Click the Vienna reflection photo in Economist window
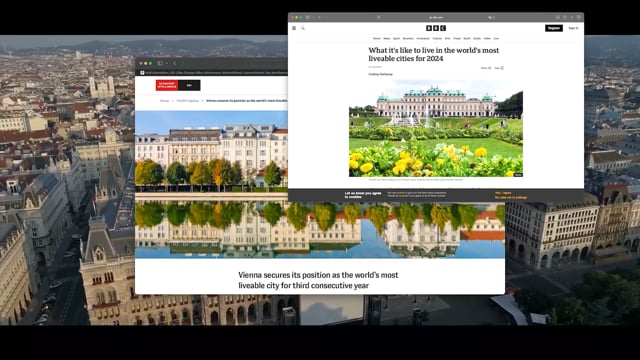Image resolution: width=640 pixels, height=360 pixels. tap(320, 184)
